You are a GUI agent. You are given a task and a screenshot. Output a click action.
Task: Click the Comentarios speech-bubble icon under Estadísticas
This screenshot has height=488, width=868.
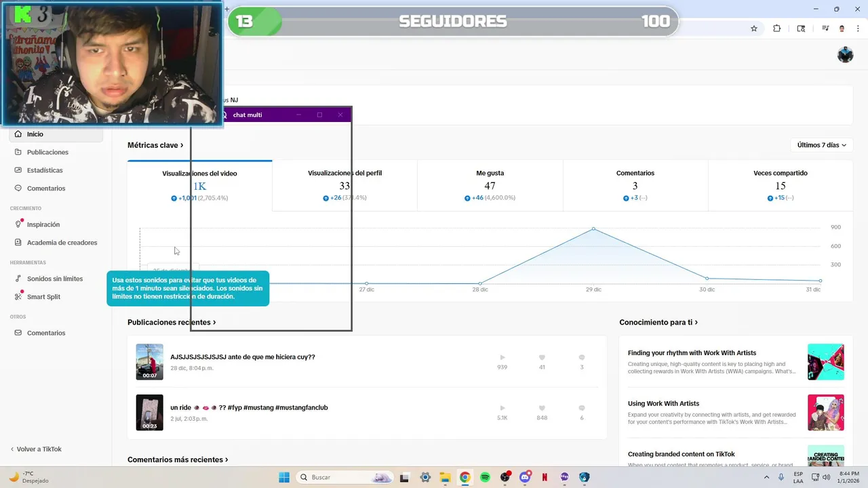pos(18,188)
